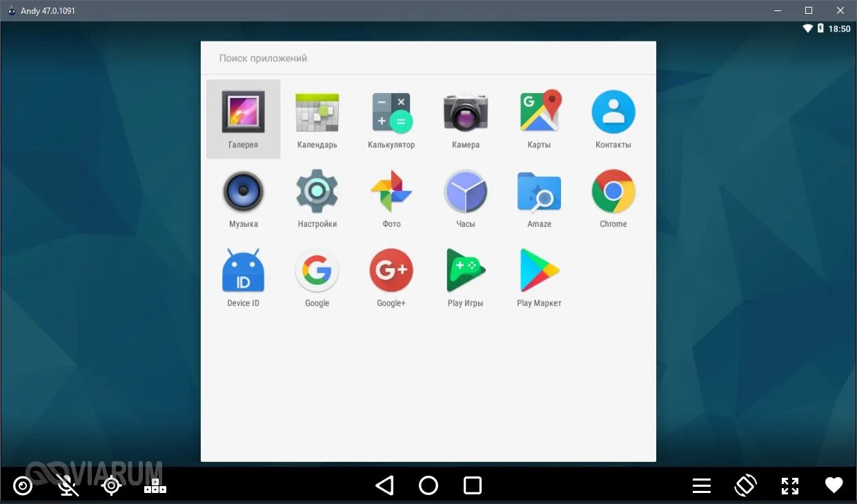Launch the Chrome browser
Image resolution: width=857 pixels, height=504 pixels.
(613, 198)
